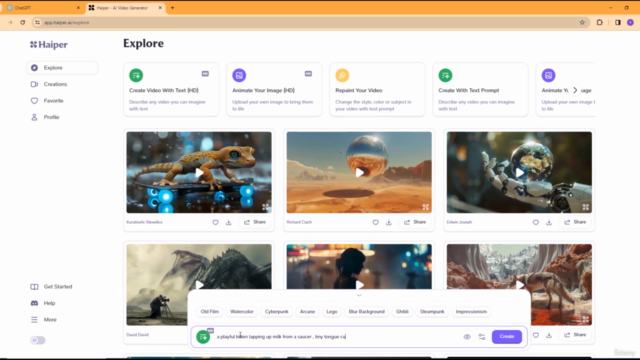Viewport: 640px width, 360px height.
Task: Play the floating sphere desert video
Action: point(359,172)
